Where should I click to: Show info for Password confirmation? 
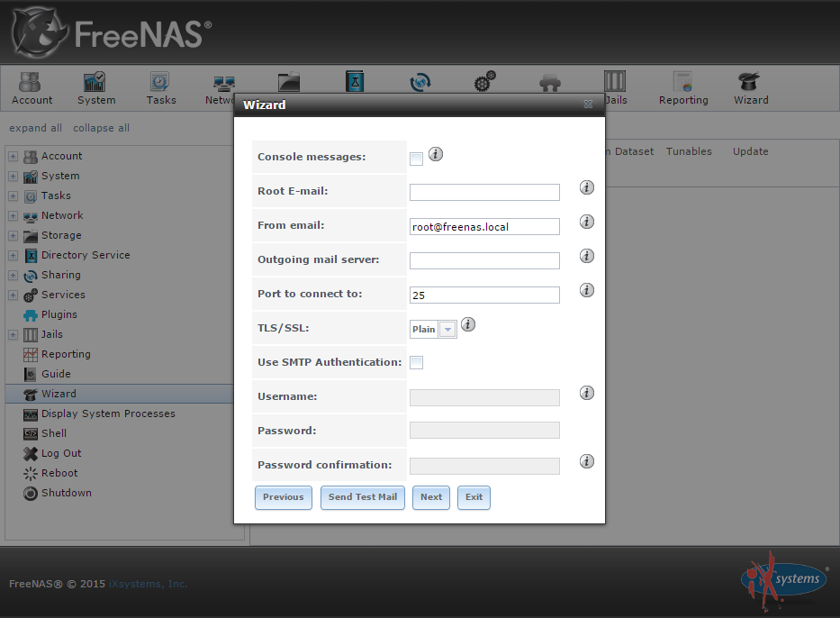587,461
